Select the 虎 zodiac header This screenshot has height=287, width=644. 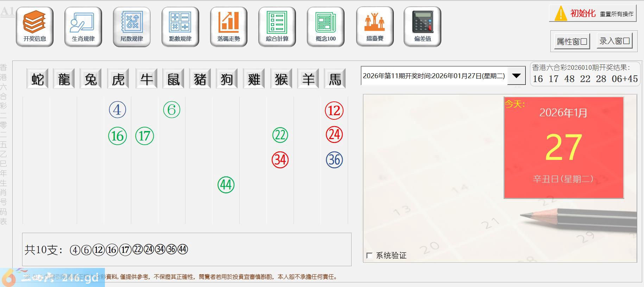coord(118,79)
